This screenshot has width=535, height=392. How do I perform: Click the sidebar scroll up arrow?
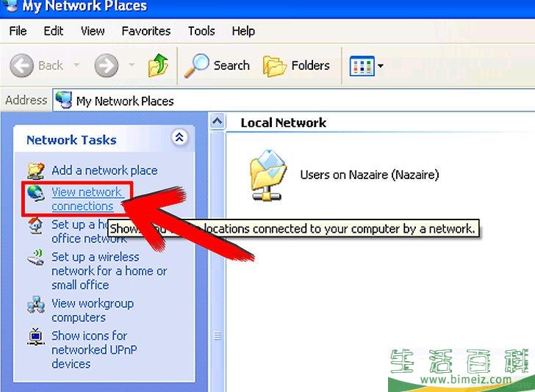(x=218, y=121)
